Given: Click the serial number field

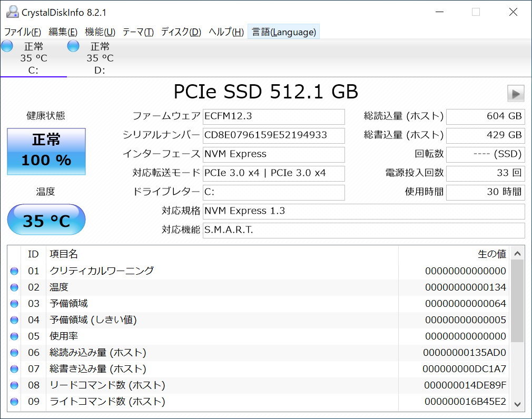Looking at the screenshot, I should click(273, 135).
